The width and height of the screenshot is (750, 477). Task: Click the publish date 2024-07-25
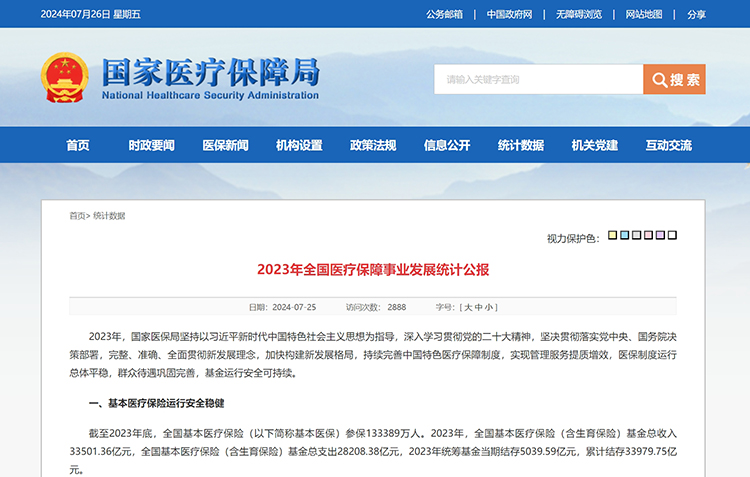click(294, 307)
